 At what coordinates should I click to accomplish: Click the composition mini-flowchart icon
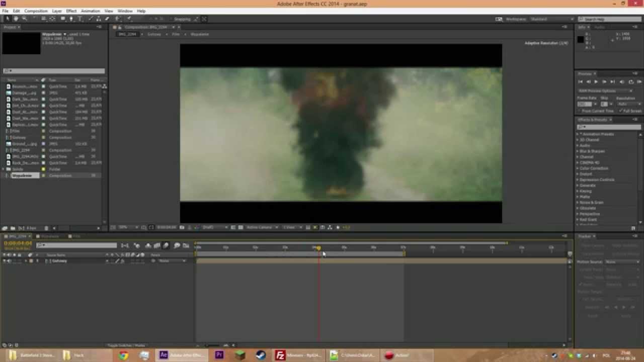pos(125,245)
